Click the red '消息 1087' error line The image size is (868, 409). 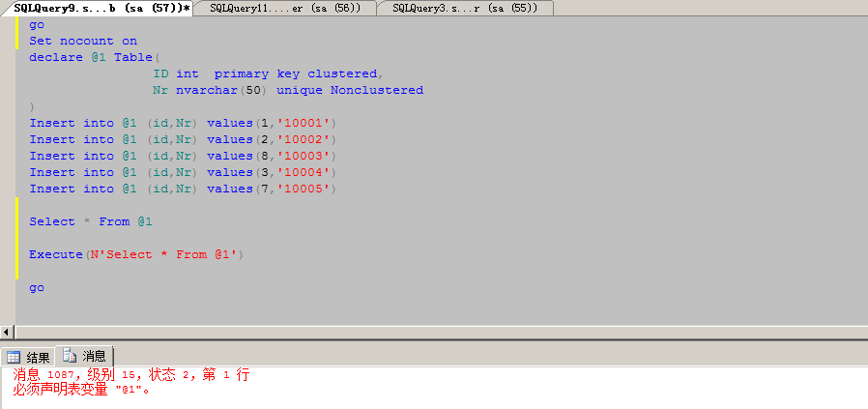130,375
